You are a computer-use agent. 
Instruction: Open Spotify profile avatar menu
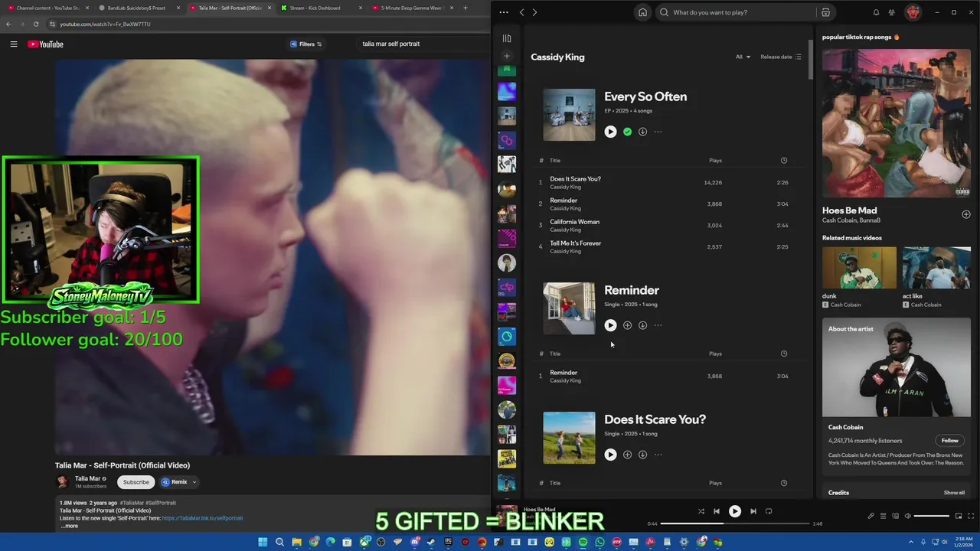(x=913, y=12)
